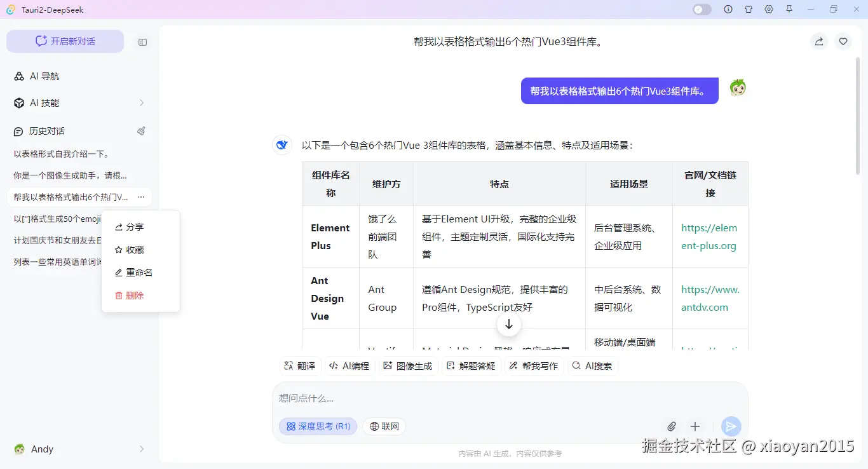The image size is (868, 469).
Task: Enable 联网 web access
Action: [384, 426]
